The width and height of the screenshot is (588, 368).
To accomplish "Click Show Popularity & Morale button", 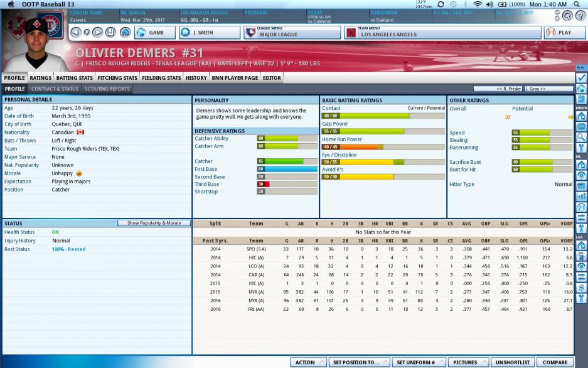I will (x=154, y=223).
